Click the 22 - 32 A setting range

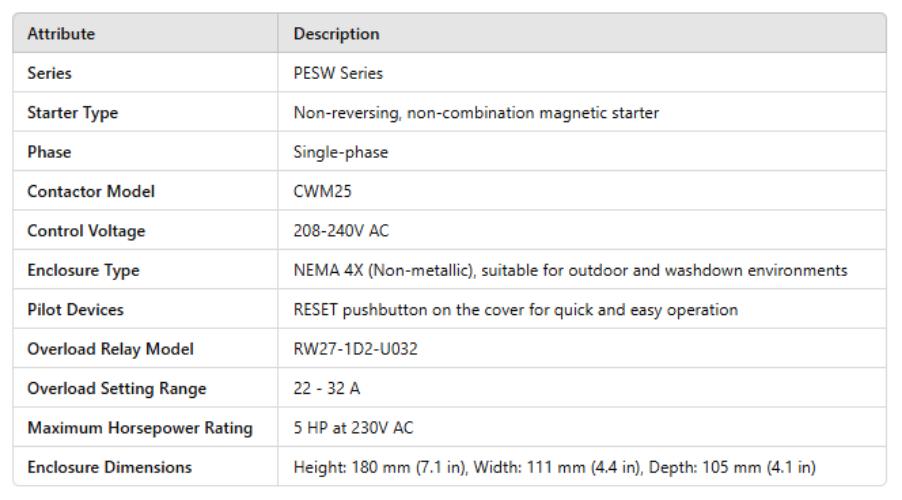326,388
